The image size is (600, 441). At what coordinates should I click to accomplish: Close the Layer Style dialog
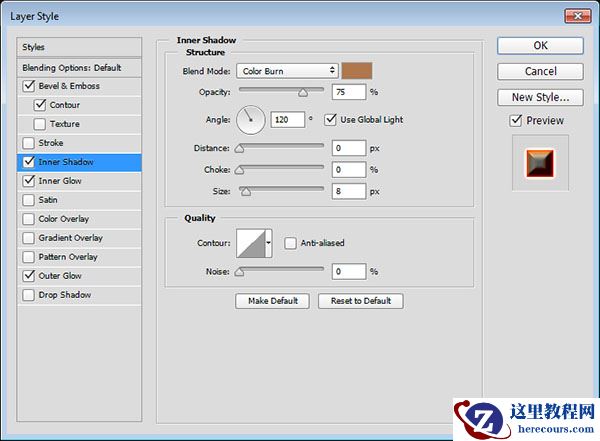point(577,16)
